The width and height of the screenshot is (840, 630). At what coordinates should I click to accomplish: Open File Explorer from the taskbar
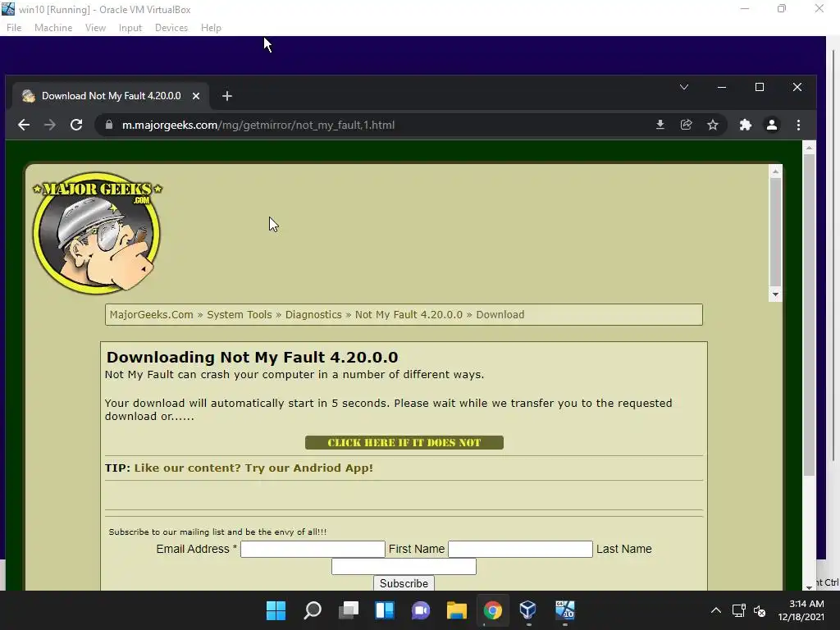[457, 610]
